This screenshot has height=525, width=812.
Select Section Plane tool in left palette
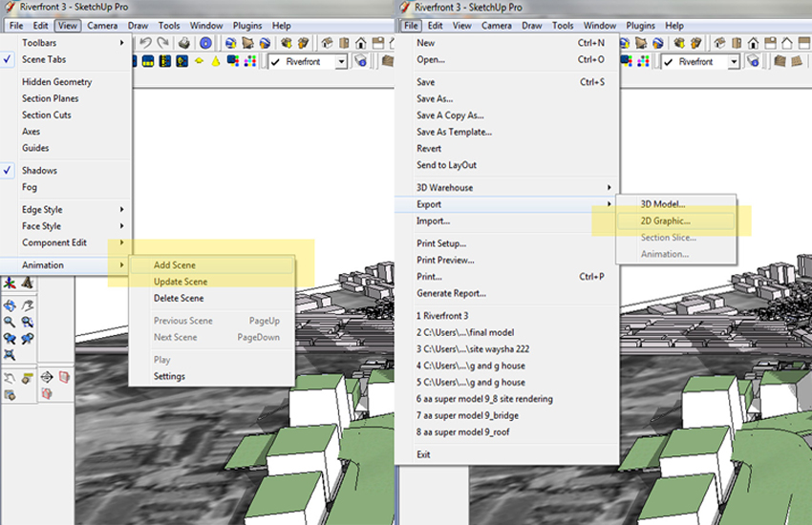tap(47, 377)
